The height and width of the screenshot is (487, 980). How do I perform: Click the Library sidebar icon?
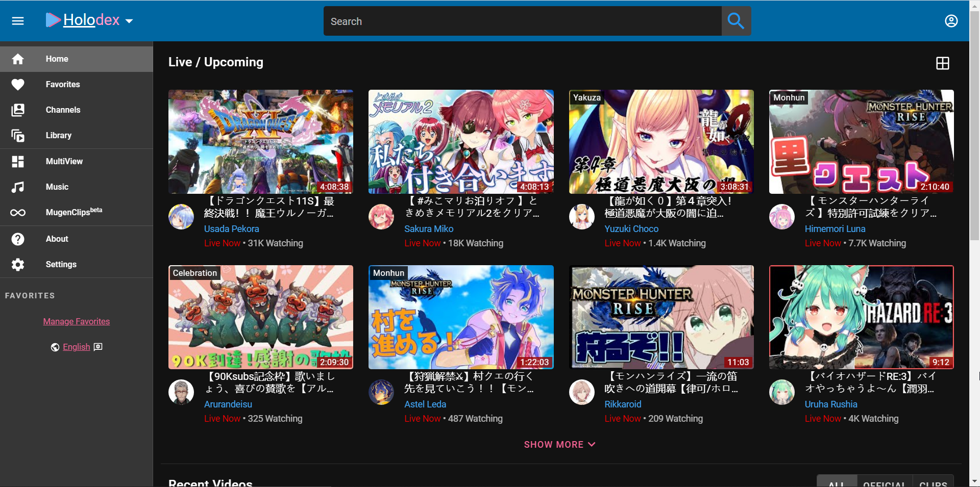(18, 136)
